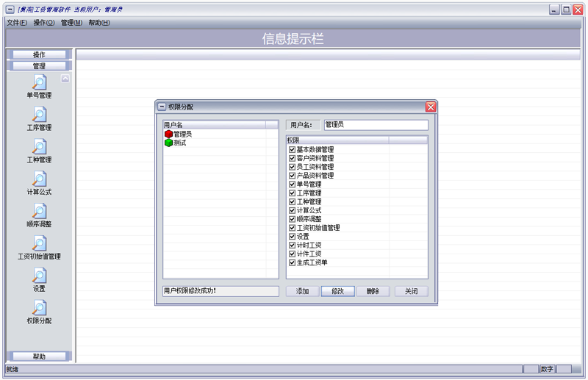Uncheck 产品资料管理 permission
Screen dimensions: 588x380
coord(292,175)
